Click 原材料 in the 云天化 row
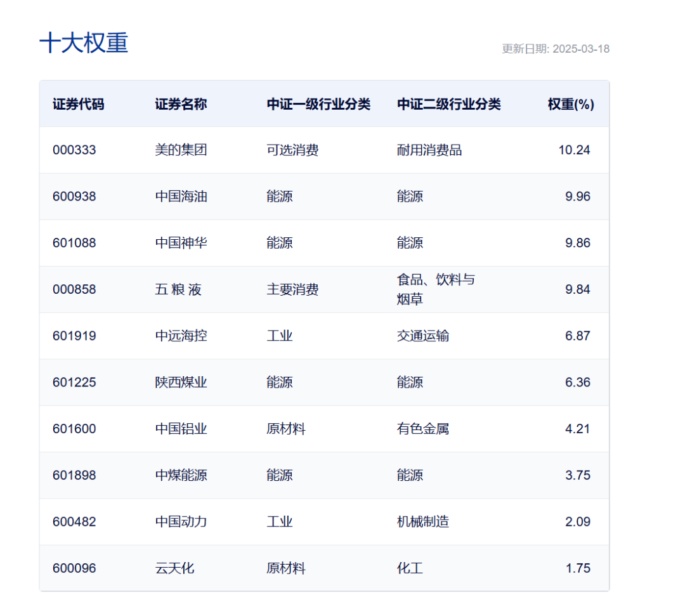Image resolution: width=685 pixels, height=616 pixels. [x=286, y=568]
